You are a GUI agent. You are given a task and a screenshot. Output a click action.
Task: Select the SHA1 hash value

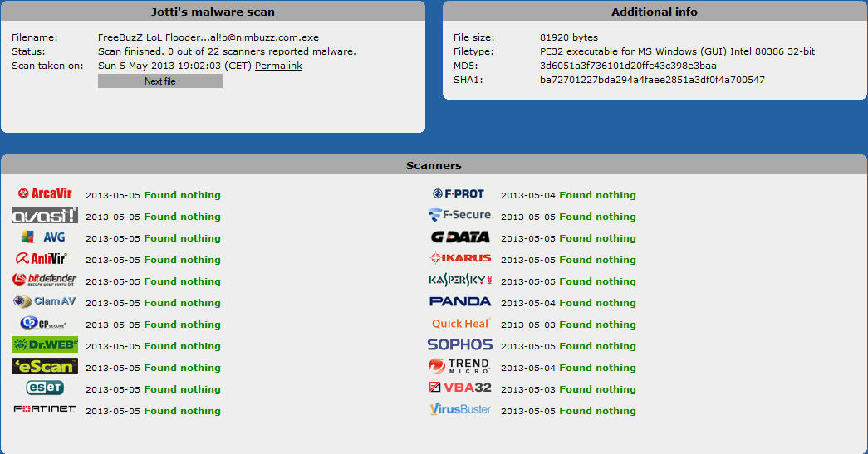coord(652,80)
